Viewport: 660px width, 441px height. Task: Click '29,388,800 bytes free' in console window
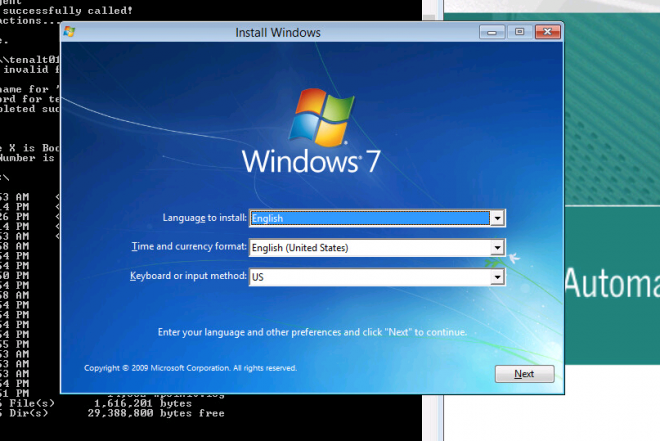156,413
